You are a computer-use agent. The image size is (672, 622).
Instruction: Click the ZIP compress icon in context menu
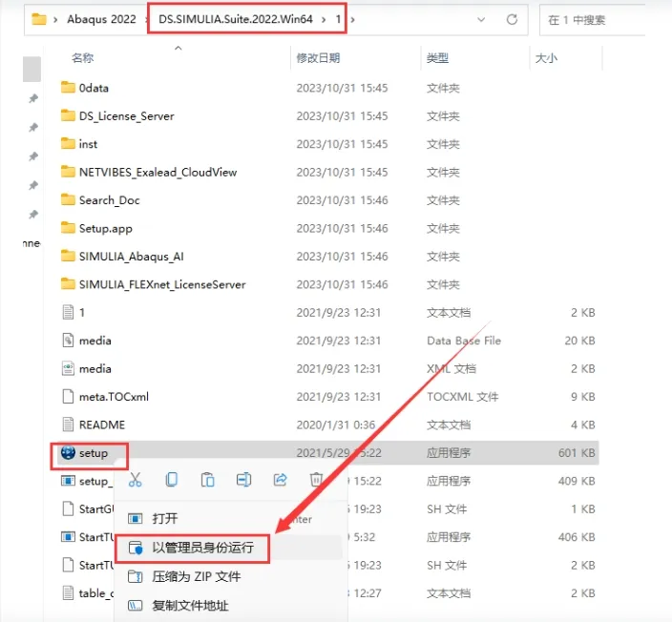click(x=136, y=576)
